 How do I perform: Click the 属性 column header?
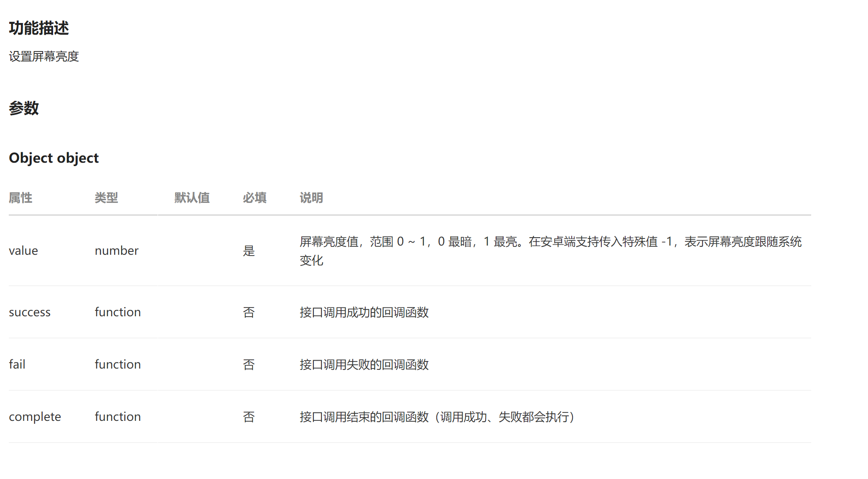(20, 197)
